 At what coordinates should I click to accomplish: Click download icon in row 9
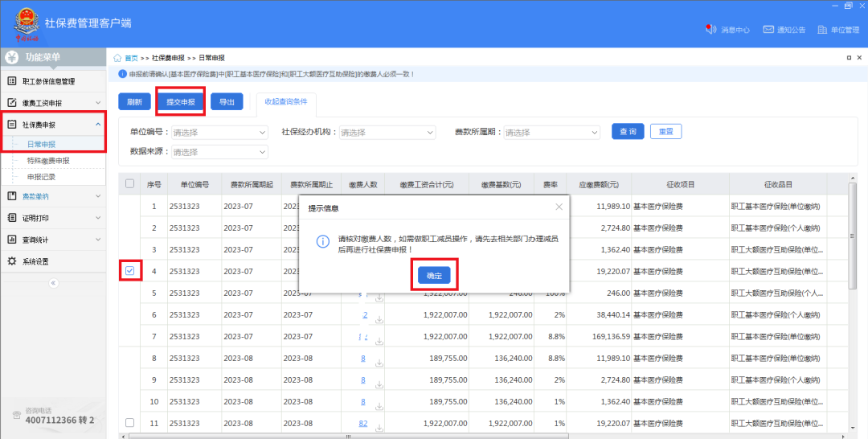pos(379,384)
